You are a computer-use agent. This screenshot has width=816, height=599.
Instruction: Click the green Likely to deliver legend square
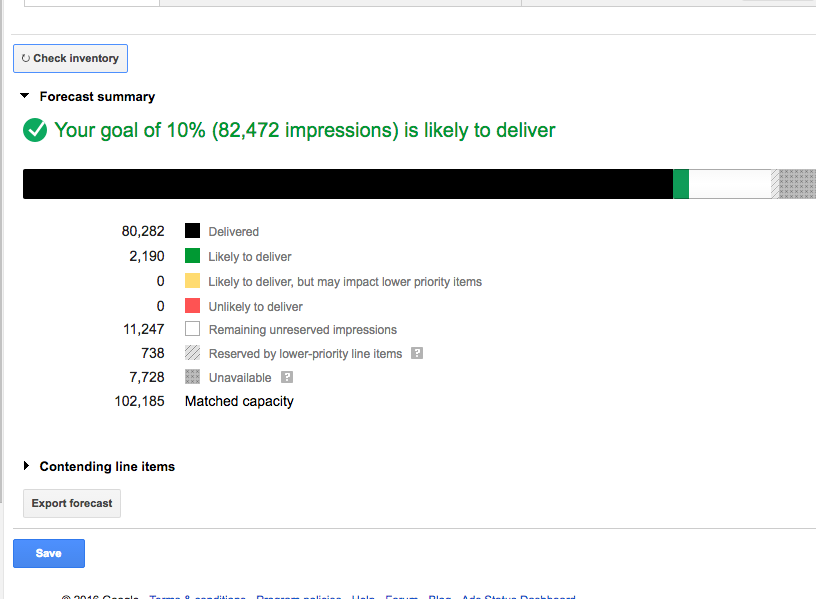pos(193,256)
